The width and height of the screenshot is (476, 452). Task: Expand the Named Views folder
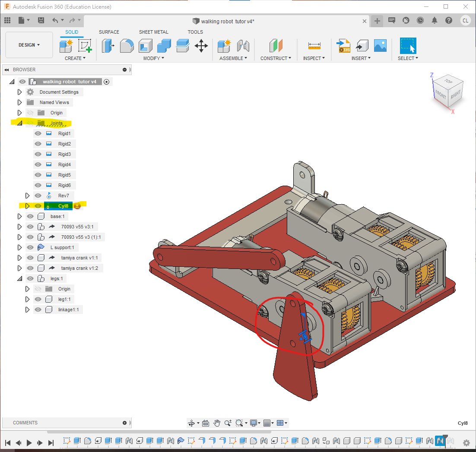19,102
